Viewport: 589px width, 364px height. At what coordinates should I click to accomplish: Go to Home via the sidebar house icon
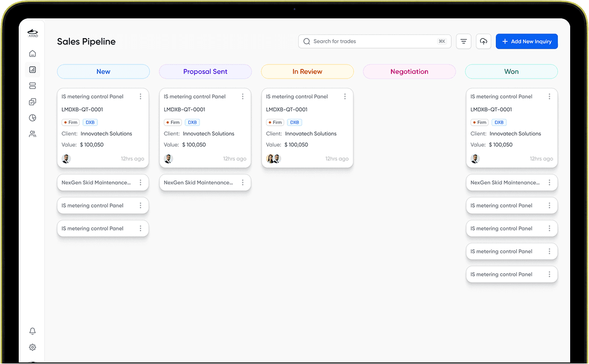33,53
